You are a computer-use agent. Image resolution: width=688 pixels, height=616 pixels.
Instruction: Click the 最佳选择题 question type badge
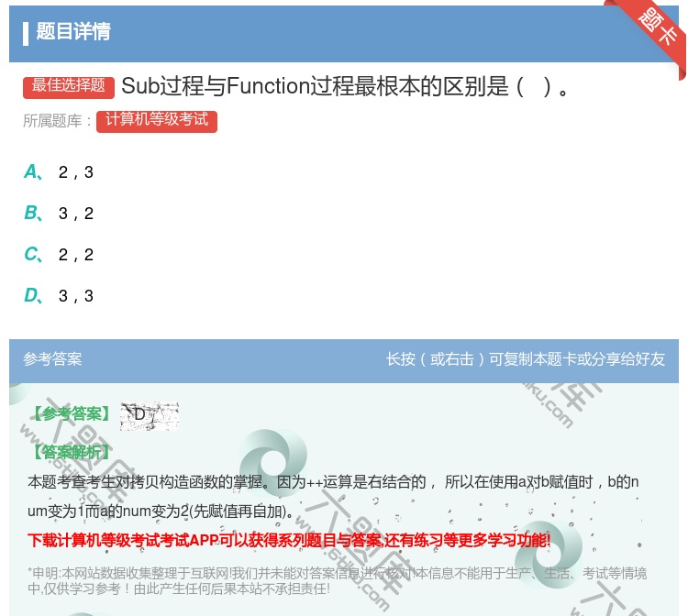(69, 87)
